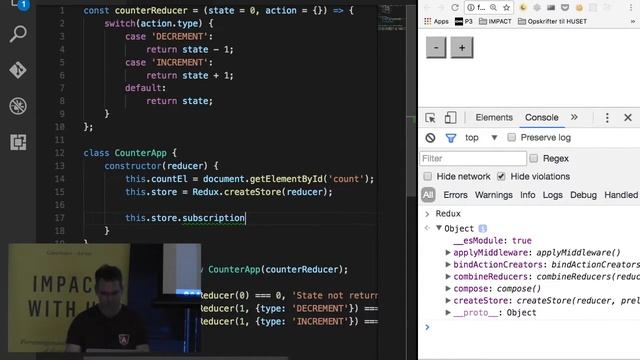Click the plus button on the page

point(462,47)
